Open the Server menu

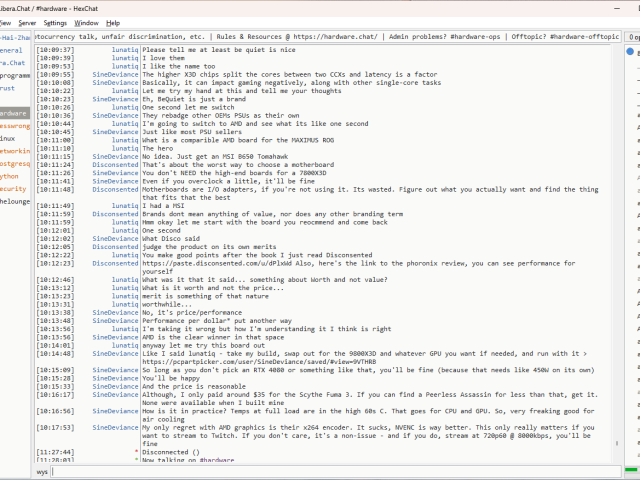coord(27,22)
